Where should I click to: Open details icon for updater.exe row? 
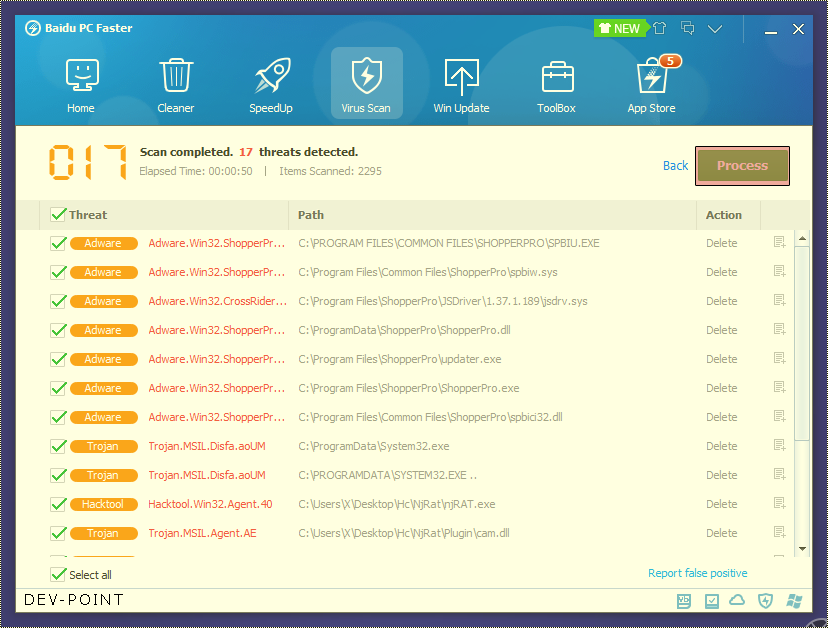pos(779,359)
